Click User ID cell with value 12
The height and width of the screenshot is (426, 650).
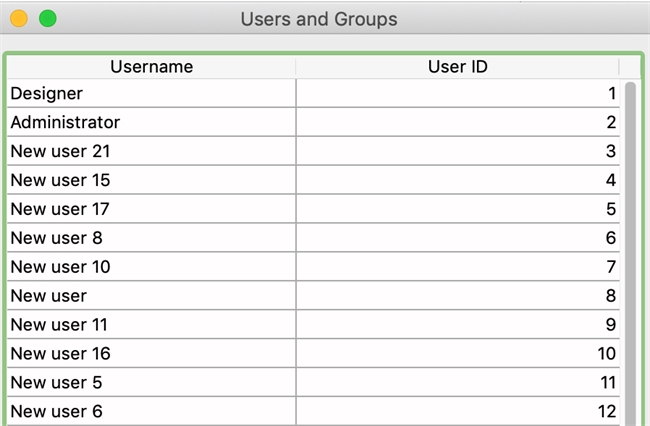point(457,411)
